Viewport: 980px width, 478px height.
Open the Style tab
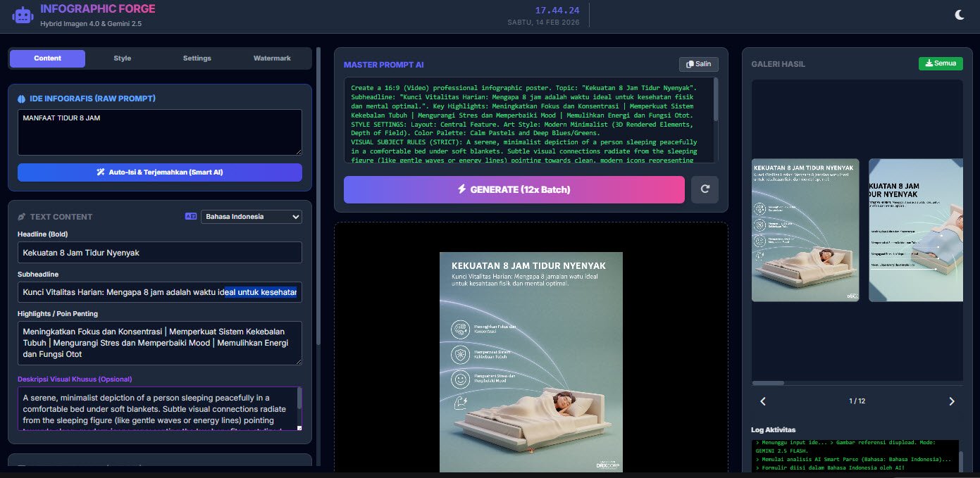[x=123, y=58]
